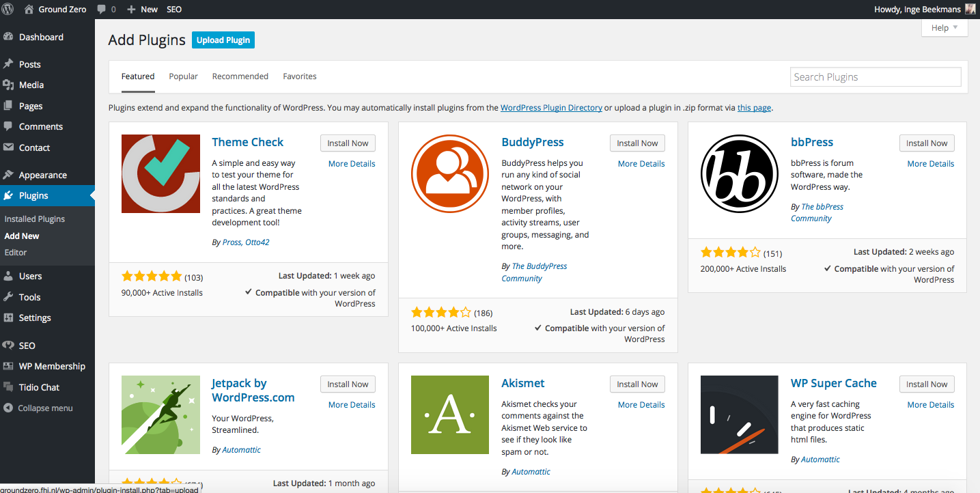Open The BuddyPress Community author link
980x493 pixels.
coord(535,272)
